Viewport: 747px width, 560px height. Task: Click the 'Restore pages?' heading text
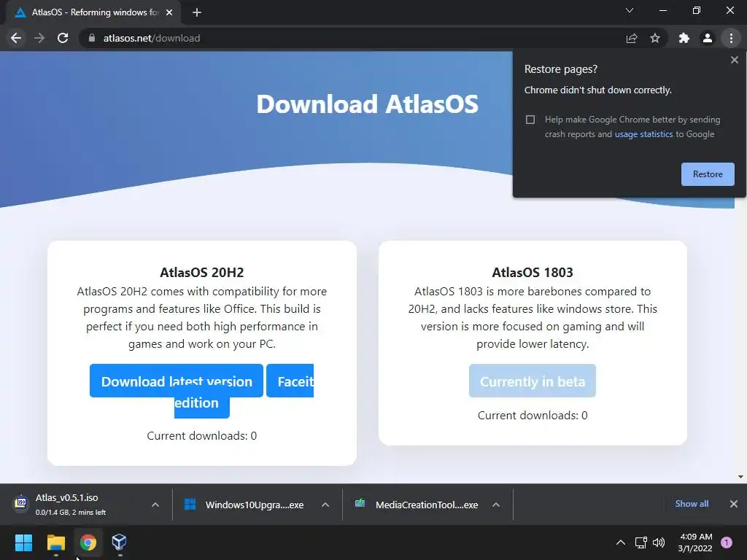click(561, 69)
